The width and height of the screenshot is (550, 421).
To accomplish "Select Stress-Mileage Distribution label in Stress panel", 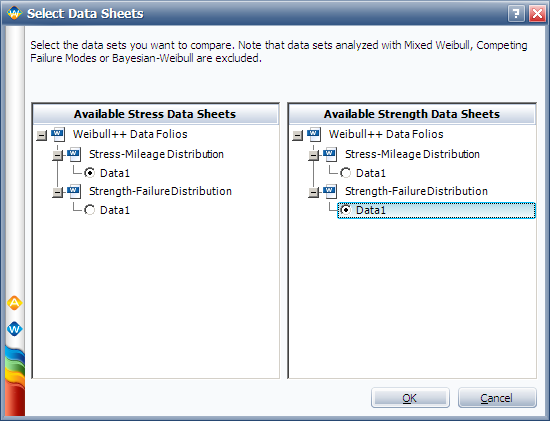I will click(x=156, y=154).
